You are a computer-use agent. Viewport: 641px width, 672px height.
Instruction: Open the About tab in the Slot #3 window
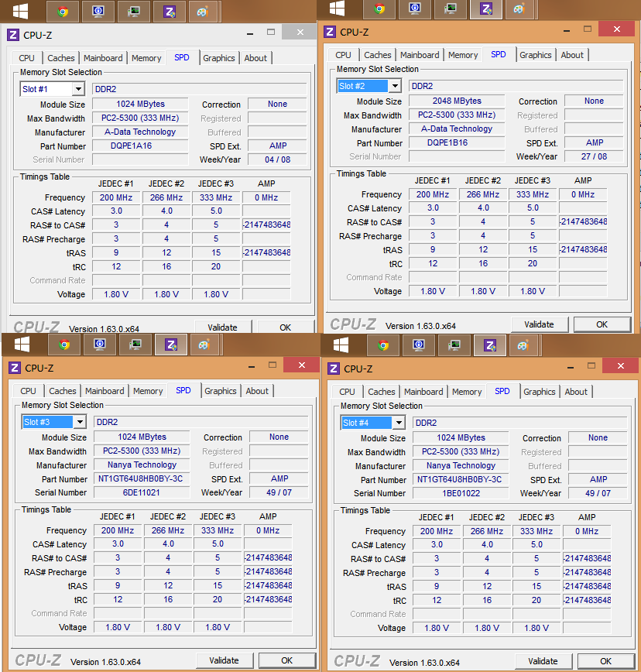point(257,391)
